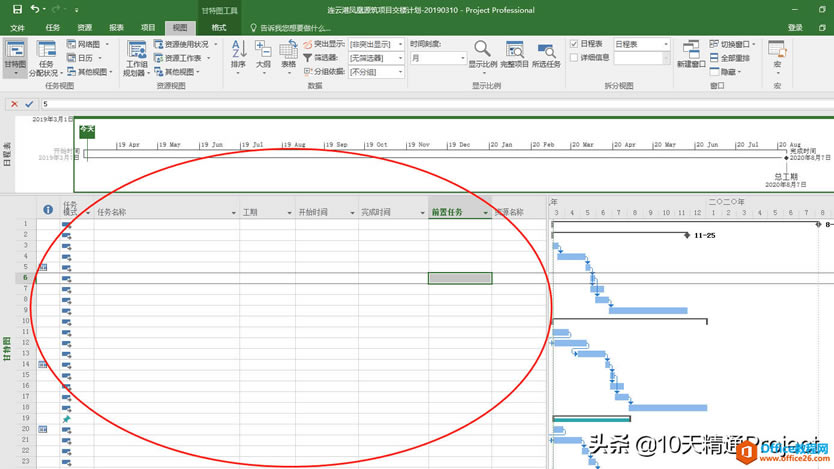Click the 排序 sort A-Z icon
The height and width of the screenshot is (469, 834).
coord(238,49)
